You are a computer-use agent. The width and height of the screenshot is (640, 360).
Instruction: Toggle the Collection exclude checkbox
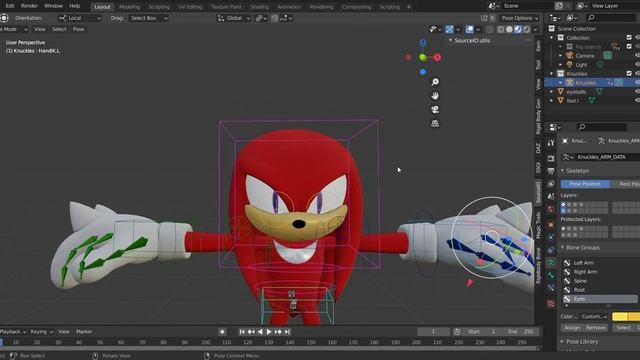tap(629, 38)
